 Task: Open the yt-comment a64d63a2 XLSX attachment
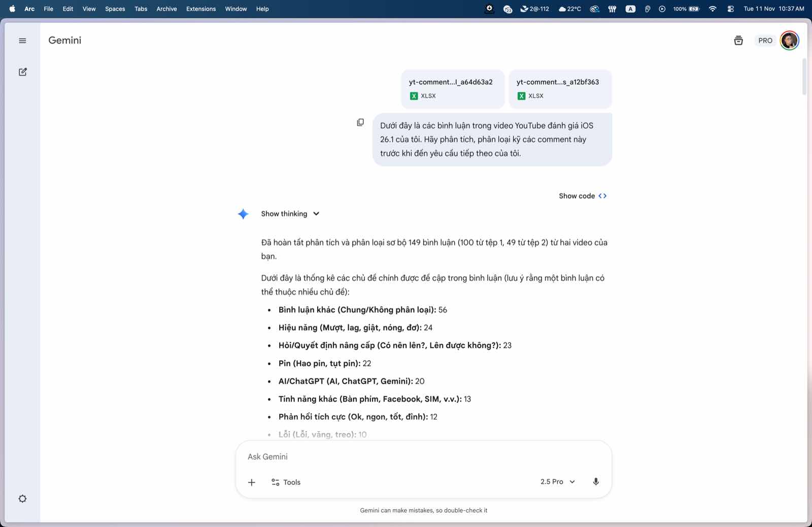(x=452, y=88)
